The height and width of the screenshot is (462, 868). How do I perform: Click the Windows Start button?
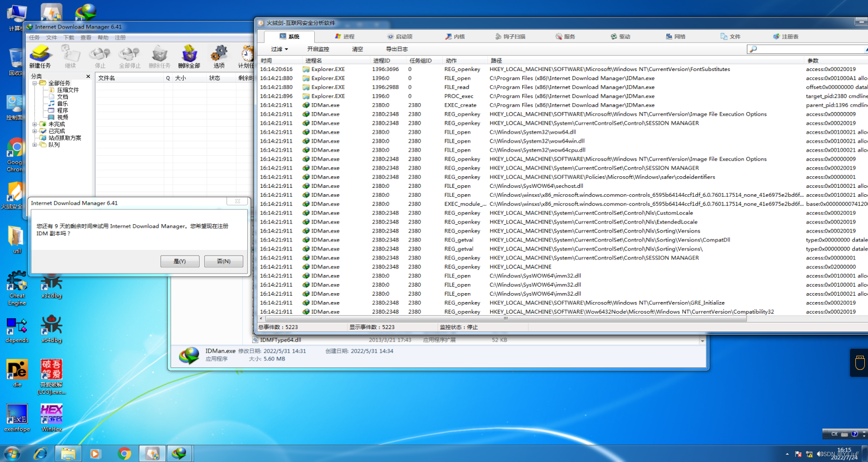coord(12,454)
